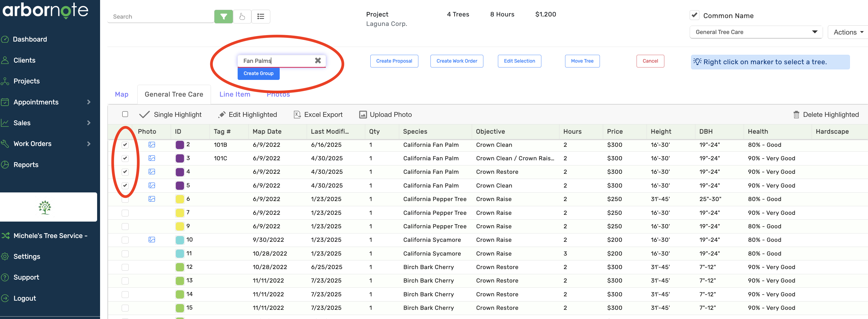Viewport: 868px width, 319px height.
Task: Toggle the select-all checkbox in toolbar
Action: click(x=125, y=114)
